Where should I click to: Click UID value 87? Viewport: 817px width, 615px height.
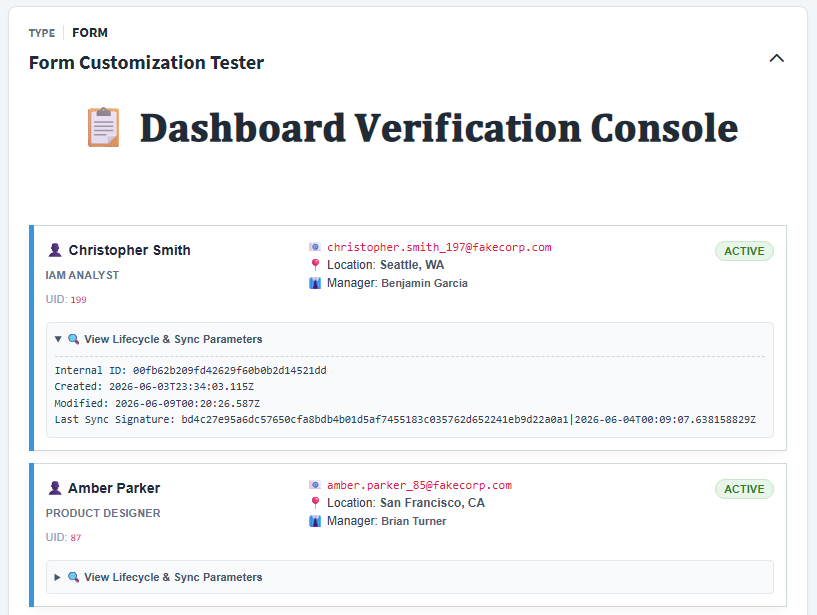point(76,538)
